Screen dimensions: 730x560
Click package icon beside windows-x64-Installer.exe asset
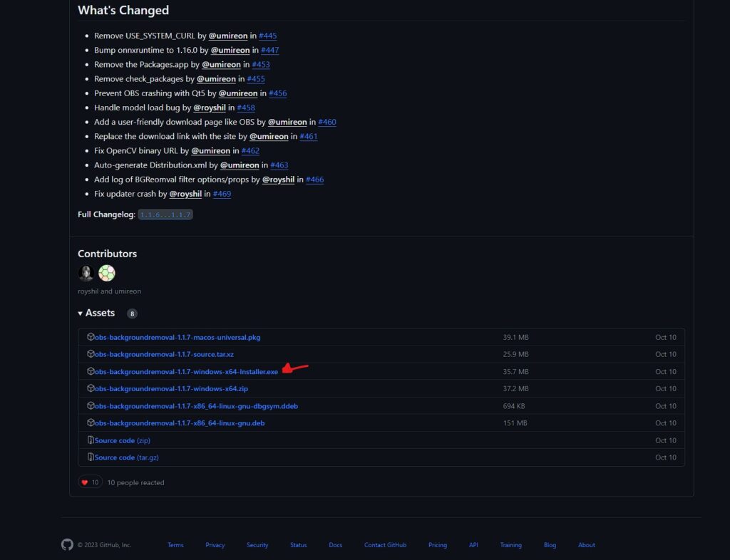tap(91, 371)
